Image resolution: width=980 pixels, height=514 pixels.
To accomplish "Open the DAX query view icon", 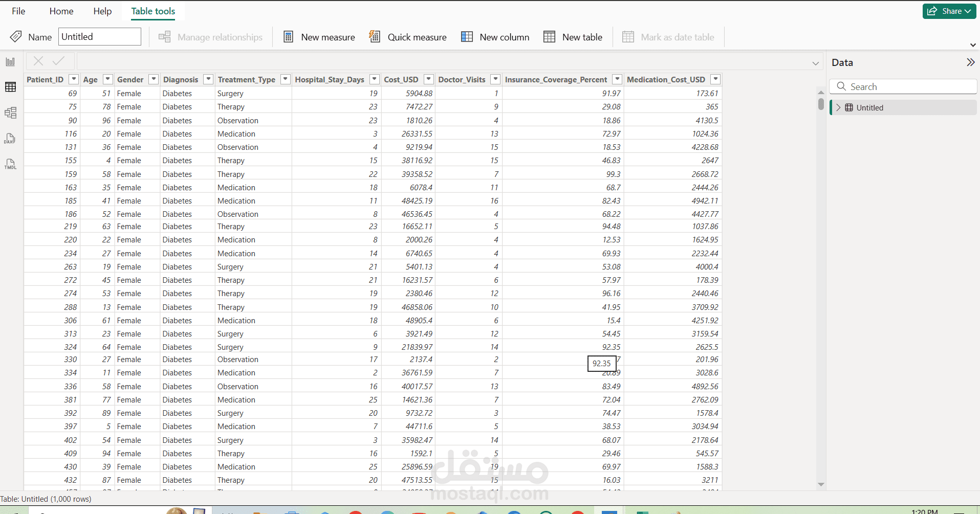I will pyautogui.click(x=10, y=139).
